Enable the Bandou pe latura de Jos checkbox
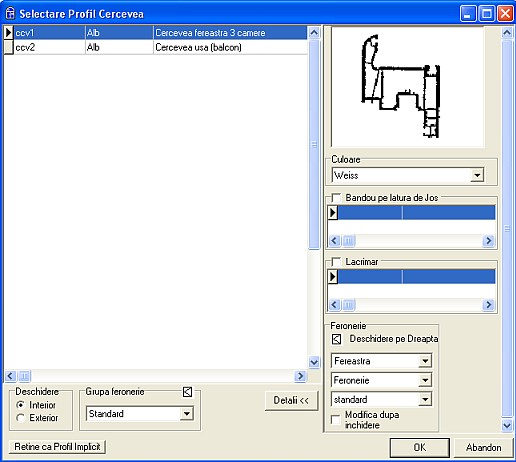This screenshot has height=462, width=516. click(x=336, y=198)
